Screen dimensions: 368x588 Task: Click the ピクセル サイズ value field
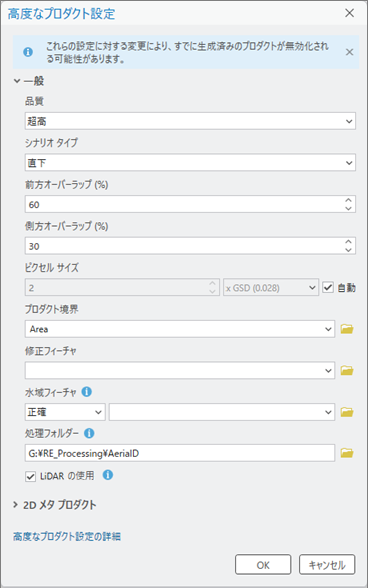click(x=122, y=288)
